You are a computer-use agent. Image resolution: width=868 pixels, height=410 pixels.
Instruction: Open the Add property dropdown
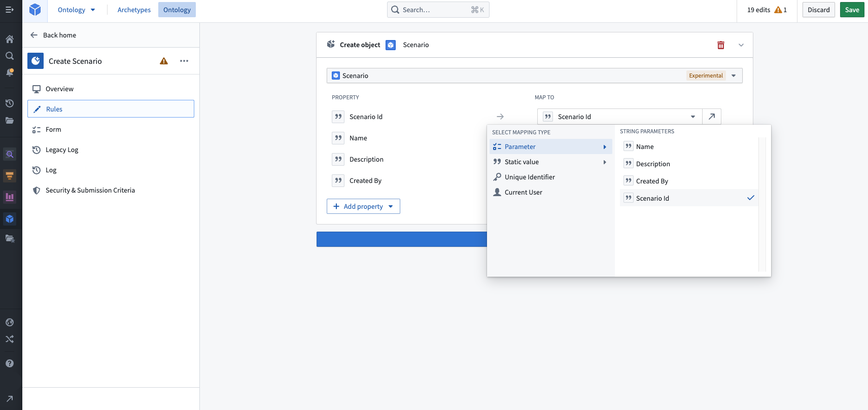coord(363,206)
